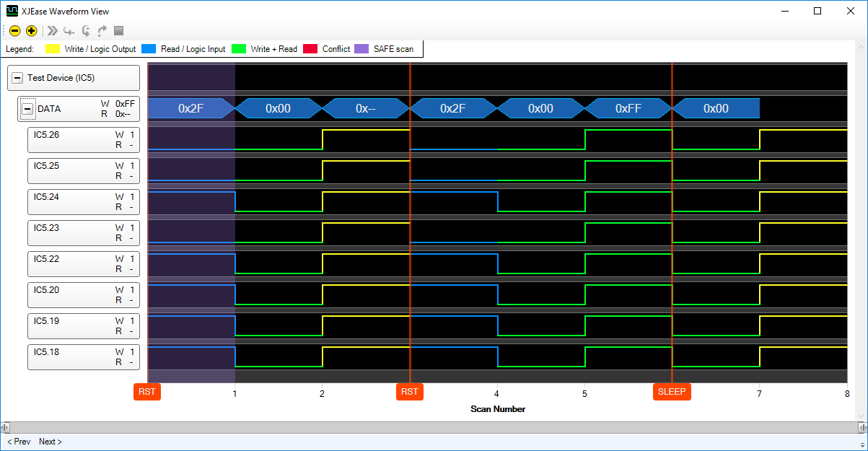Click scan number 2 on the axis
The height and width of the screenshot is (451, 868).
click(322, 394)
